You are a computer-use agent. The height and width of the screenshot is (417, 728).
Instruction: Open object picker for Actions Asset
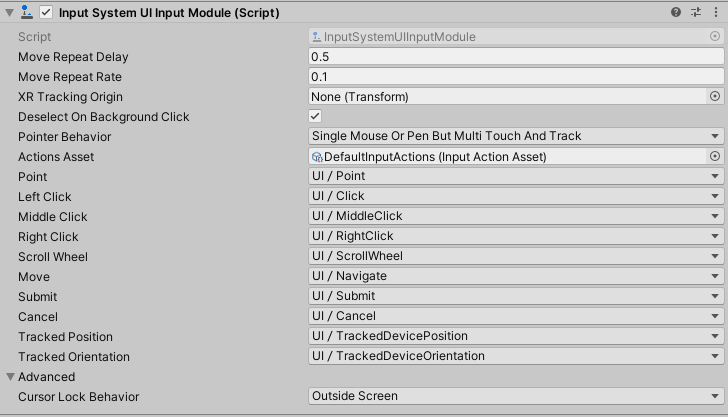[715, 157]
